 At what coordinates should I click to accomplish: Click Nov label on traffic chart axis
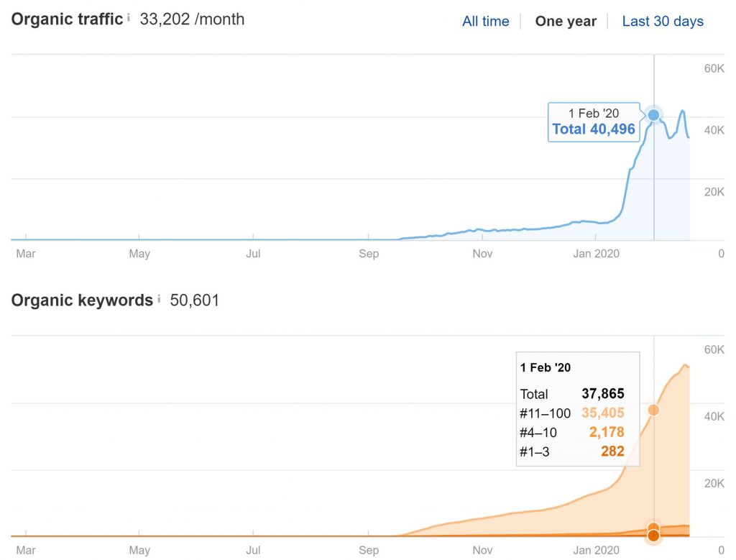click(x=482, y=254)
